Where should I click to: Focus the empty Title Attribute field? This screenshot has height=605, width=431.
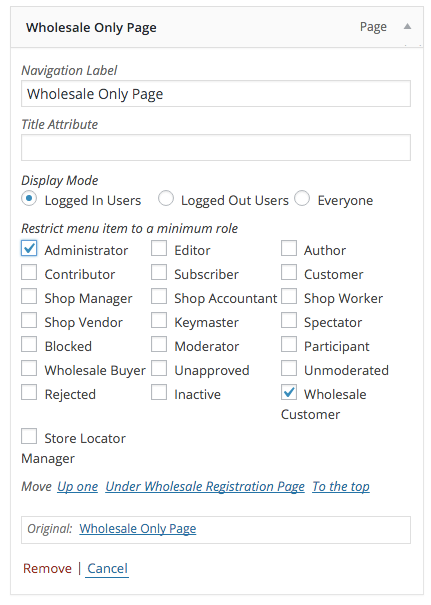pyautogui.click(x=216, y=147)
